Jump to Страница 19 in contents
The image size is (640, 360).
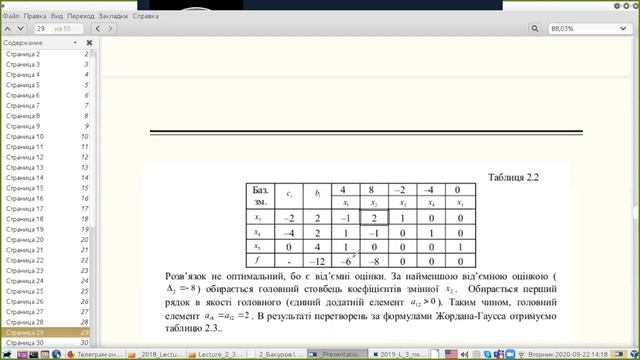coord(46,229)
